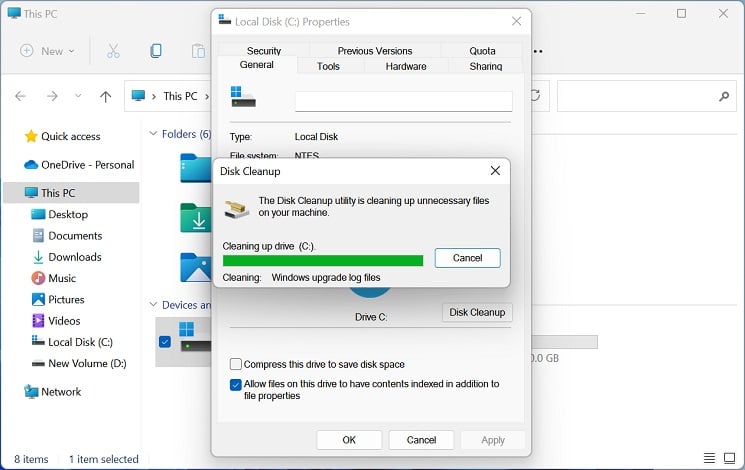Screen dimensions: 745x470
Task: Open the Videos folder icon in sidebar
Action: point(38,321)
